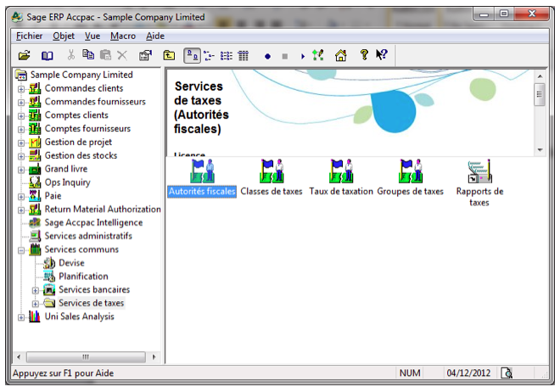Select the Details view toolbar button
The image size is (560, 392).
[244, 56]
